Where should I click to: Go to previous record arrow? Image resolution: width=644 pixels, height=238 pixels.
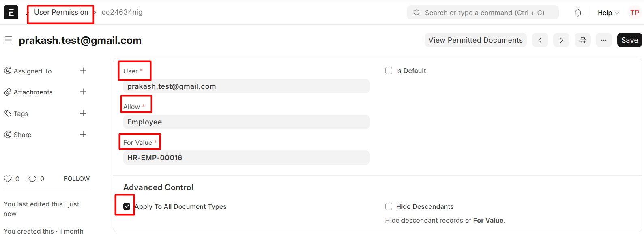(x=540, y=40)
